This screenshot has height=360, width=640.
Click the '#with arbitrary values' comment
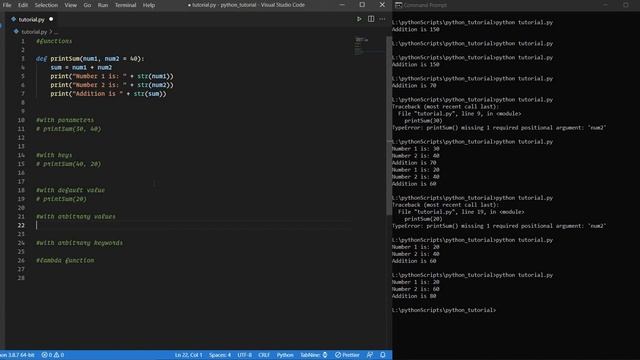coord(76,217)
